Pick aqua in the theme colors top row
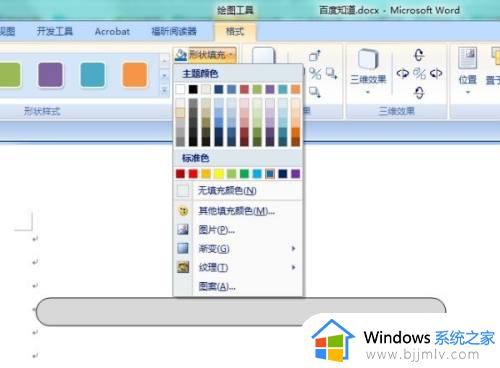500x368 pixels. pyautogui.click(x=283, y=89)
